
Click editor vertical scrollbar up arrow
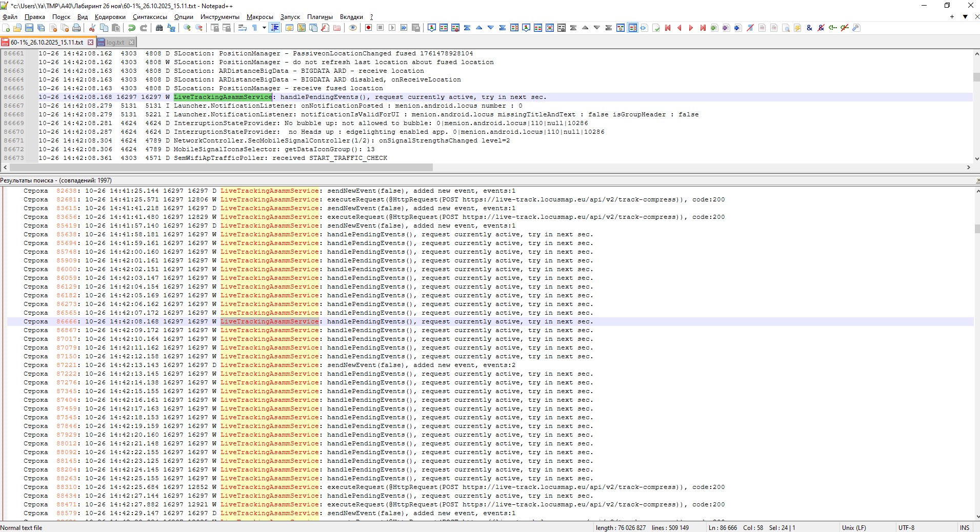click(976, 54)
